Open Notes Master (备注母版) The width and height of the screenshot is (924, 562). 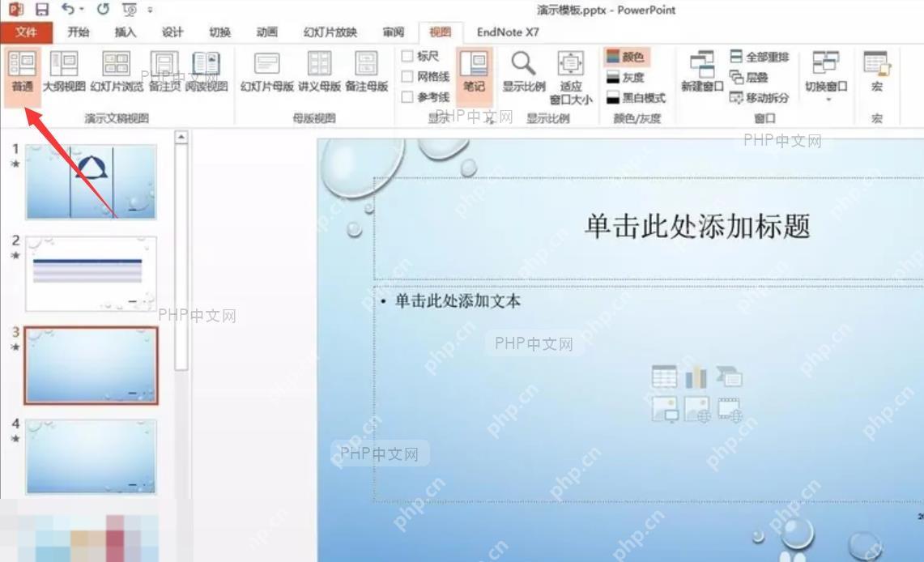[367, 72]
